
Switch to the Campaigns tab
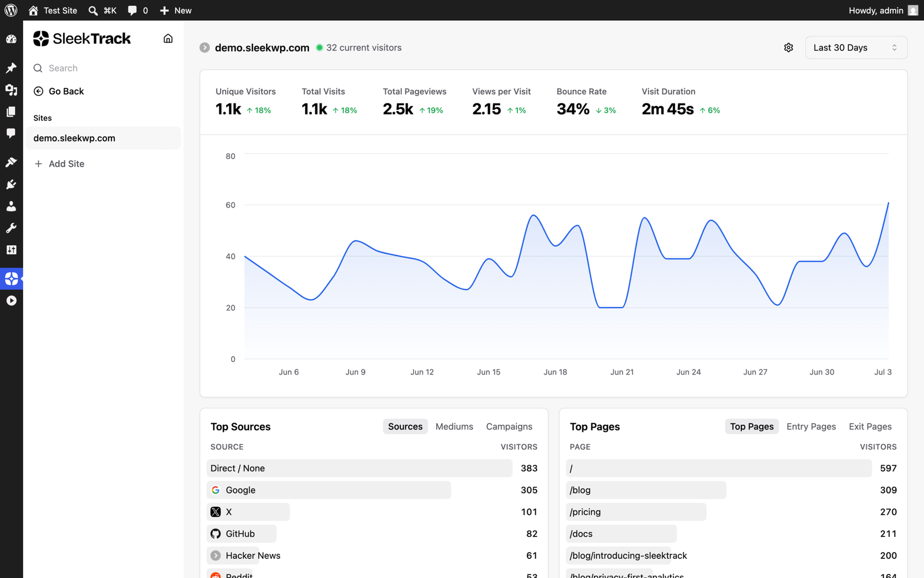[x=509, y=427]
